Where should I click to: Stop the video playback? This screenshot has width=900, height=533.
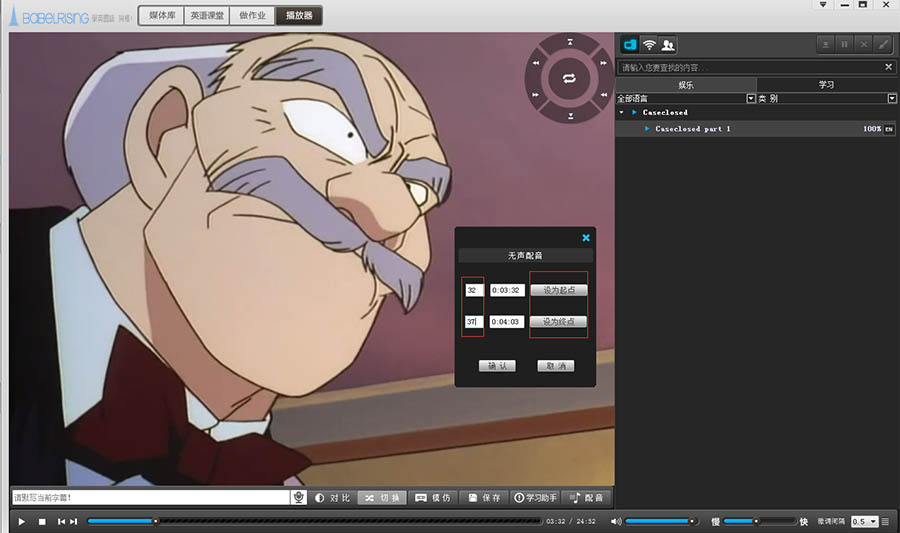tap(42, 522)
